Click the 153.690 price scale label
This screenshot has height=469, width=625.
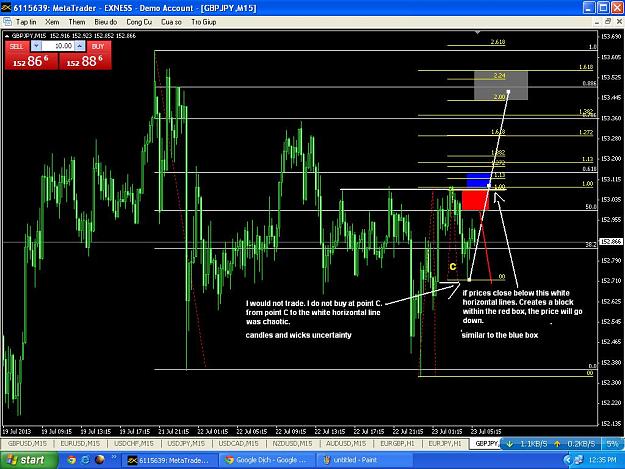point(611,37)
